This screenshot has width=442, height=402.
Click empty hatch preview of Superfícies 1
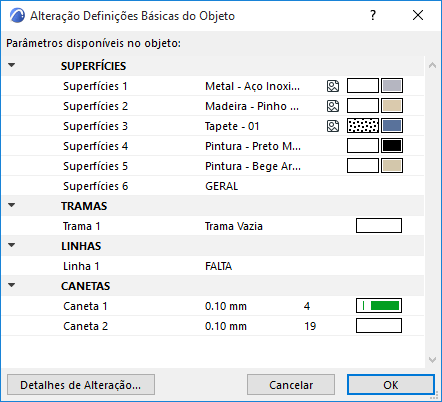click(363, 86)
